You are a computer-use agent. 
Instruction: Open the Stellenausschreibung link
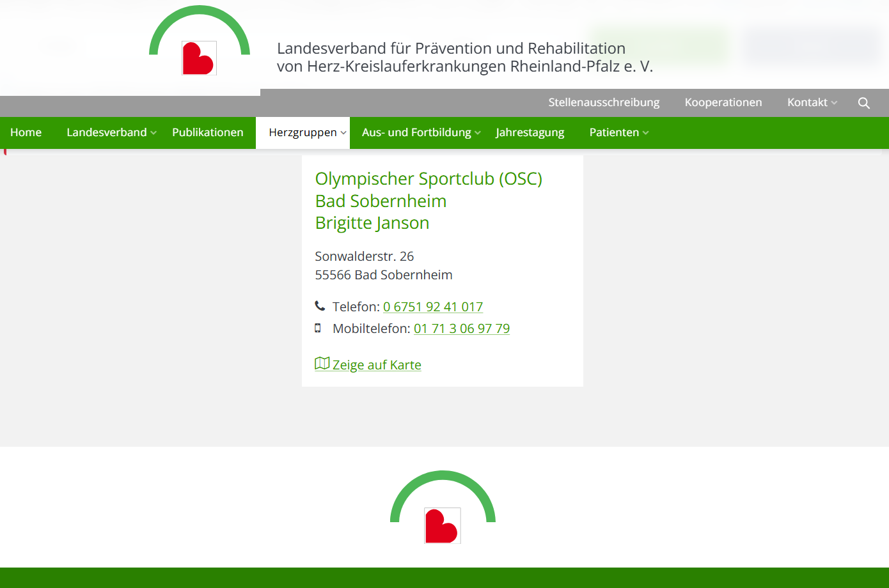[x=603, y=102]
